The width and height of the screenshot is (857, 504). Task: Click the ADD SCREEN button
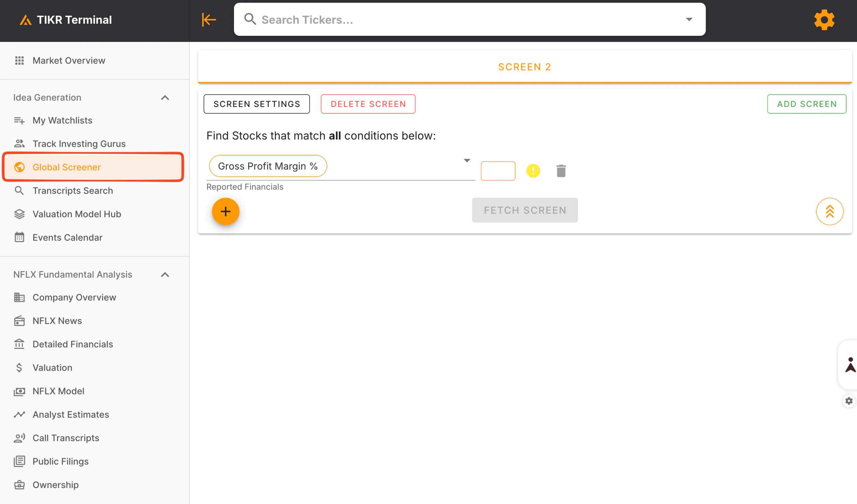click(806, 104)
